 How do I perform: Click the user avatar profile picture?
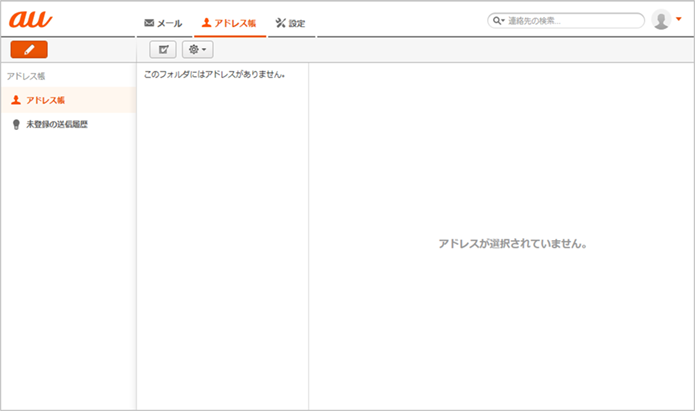click(x=661, y=20)
